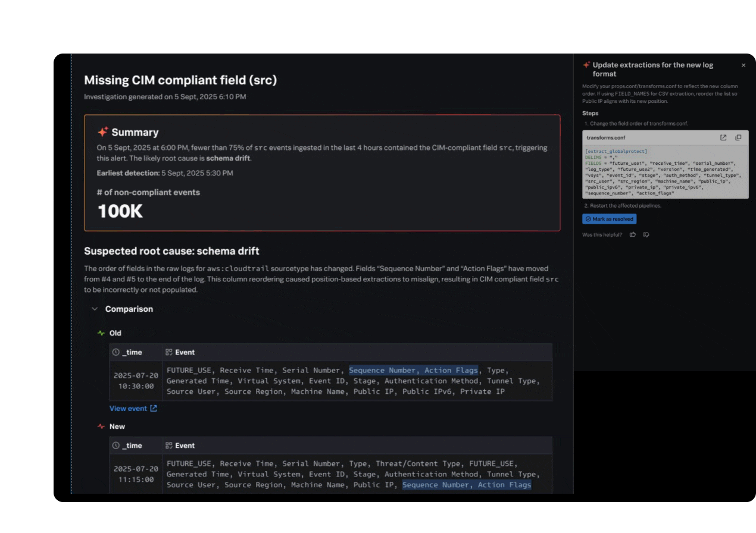Click the Earliest detection timestamp line
The height and width of the screenshot is (533, 756).
(165, 173)
